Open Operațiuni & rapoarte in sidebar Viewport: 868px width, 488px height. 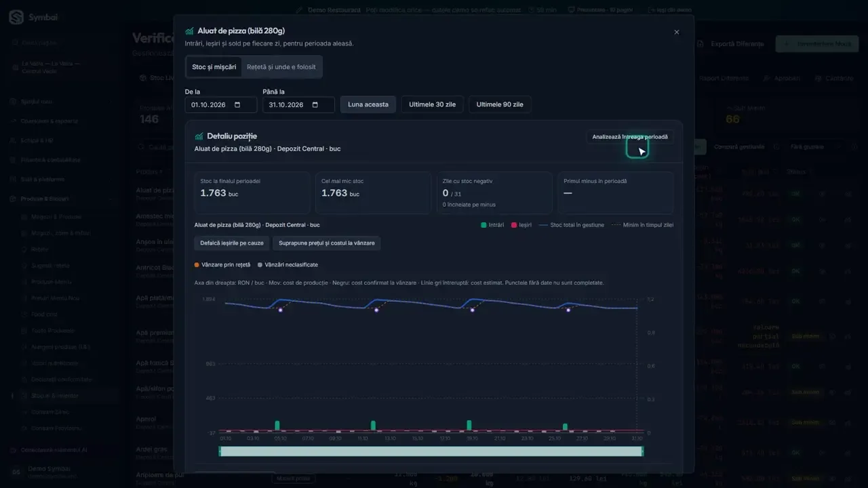[x=50, y=121]
